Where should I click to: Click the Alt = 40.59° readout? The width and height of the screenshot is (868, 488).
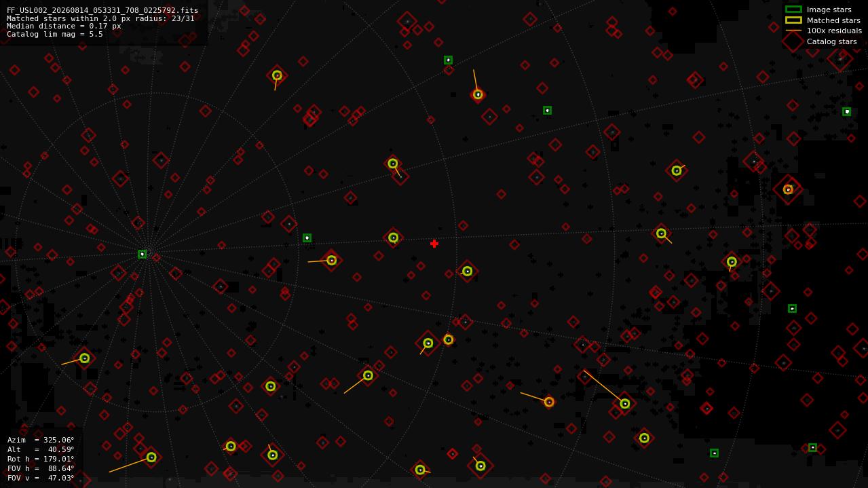coord(41,449)
